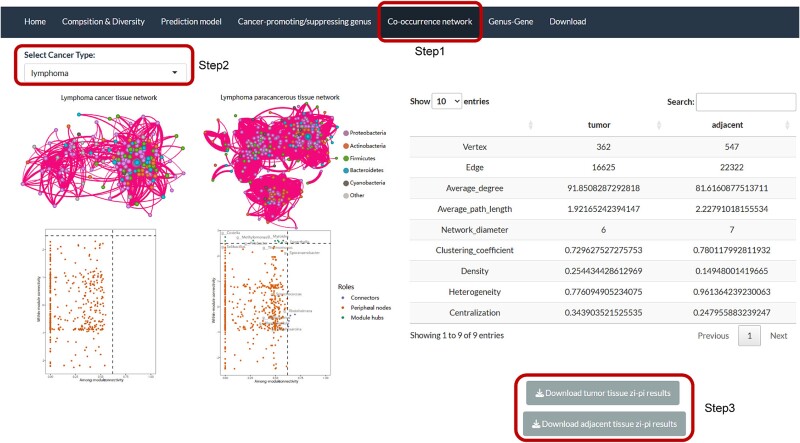The height and width of the screenshot is (443, 800).
Task: Download tumor tissue zi-pi results
Action: coord(603,393)
